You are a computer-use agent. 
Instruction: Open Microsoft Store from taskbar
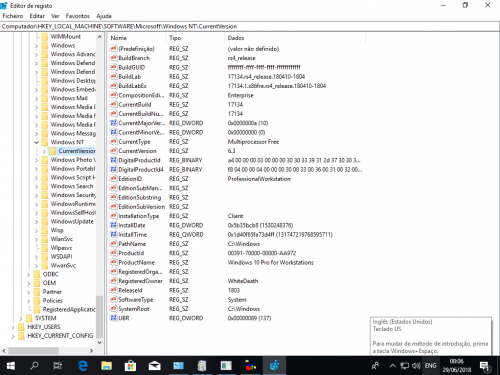[x=130, y=366]
